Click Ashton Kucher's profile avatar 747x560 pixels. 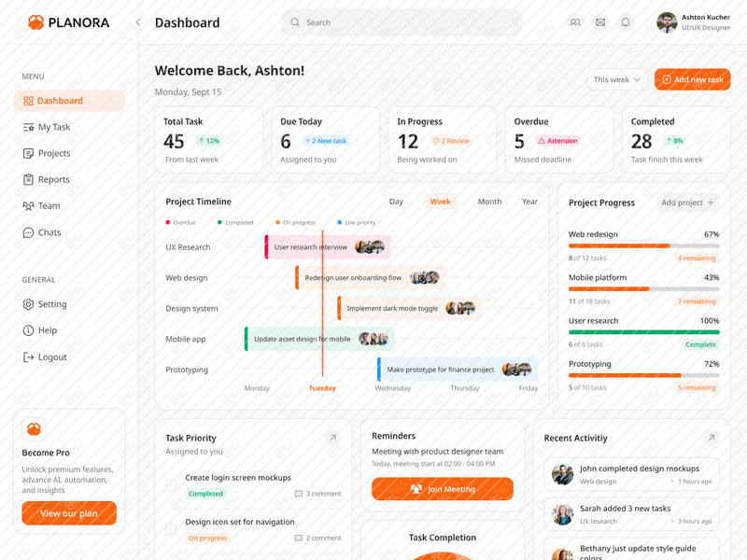[x=667, y=22]
